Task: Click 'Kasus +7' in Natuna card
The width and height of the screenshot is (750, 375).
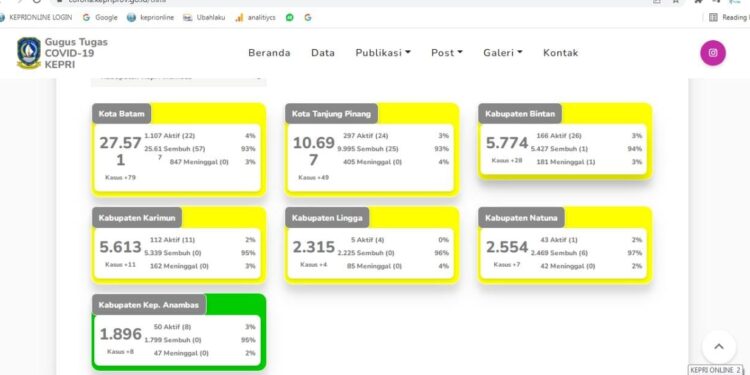Action: (507, 265)
